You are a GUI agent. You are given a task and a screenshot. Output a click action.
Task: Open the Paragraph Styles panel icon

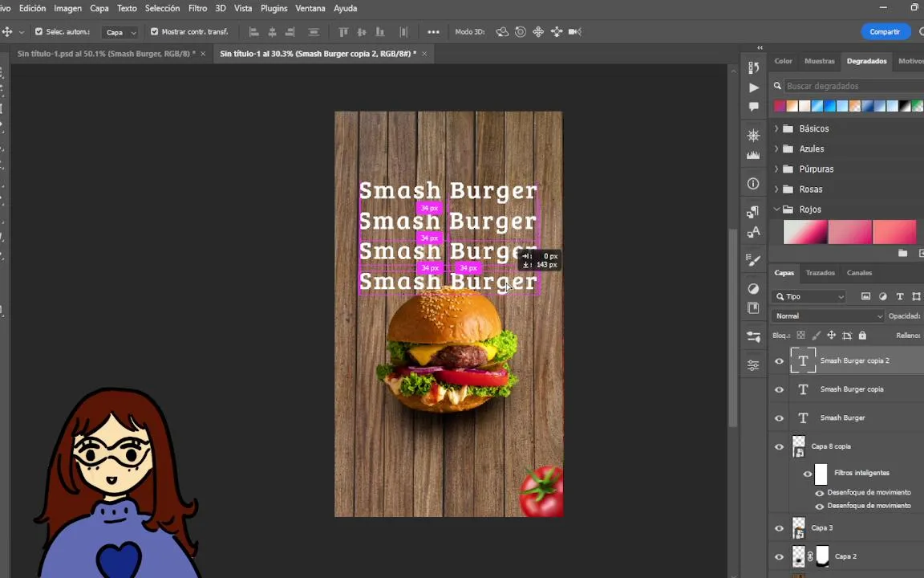click(753, 212)
